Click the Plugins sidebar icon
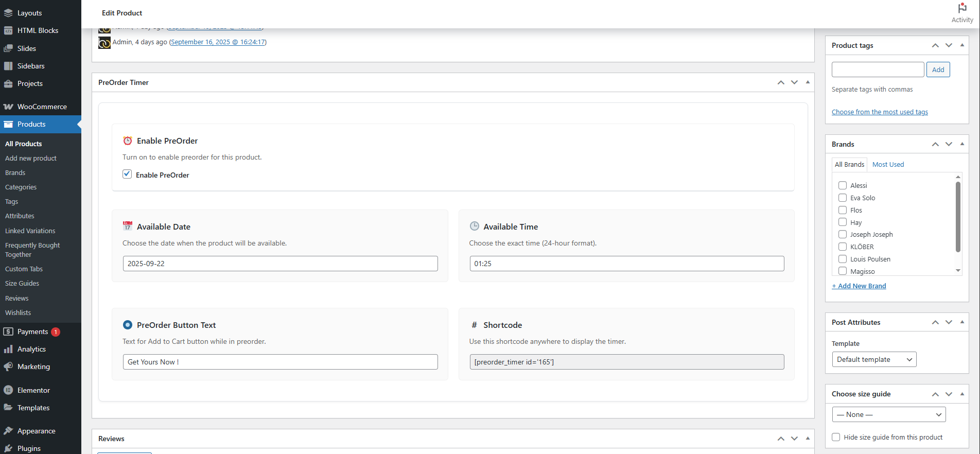The height and width of the screenshot is (454, 980). (x=8, y=448)
